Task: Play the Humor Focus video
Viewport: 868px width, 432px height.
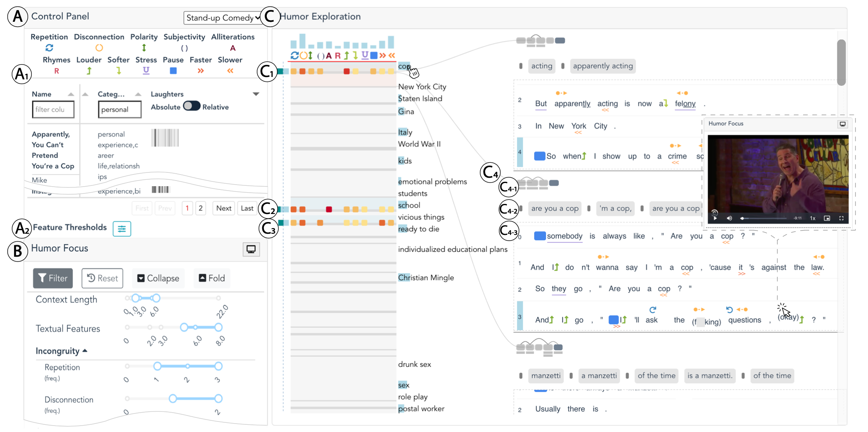Action: [715, 218]
